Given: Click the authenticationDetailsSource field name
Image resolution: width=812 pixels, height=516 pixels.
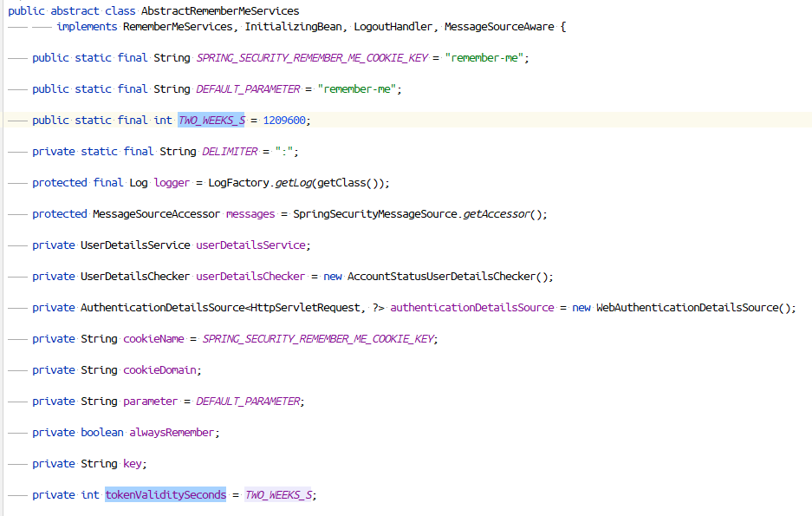Looking at the screenshot, I should tap(472, 308).
